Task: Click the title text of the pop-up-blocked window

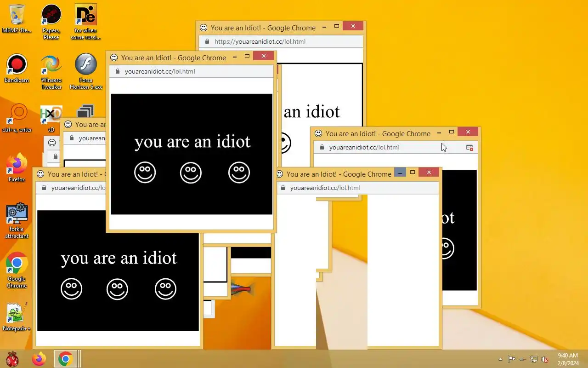Action: pyautogui.click(x=378, y=133)
